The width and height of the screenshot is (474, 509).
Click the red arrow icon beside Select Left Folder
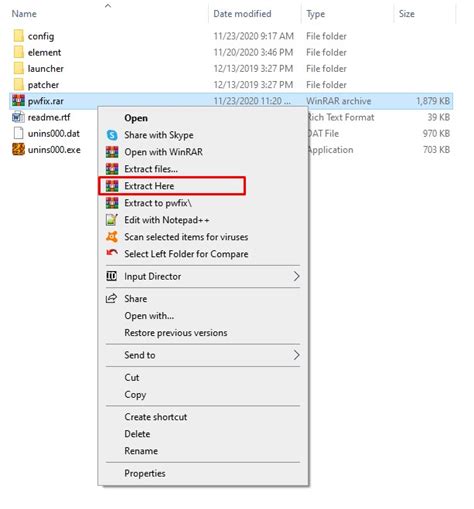pyautogui.click(x=112, y=253)
